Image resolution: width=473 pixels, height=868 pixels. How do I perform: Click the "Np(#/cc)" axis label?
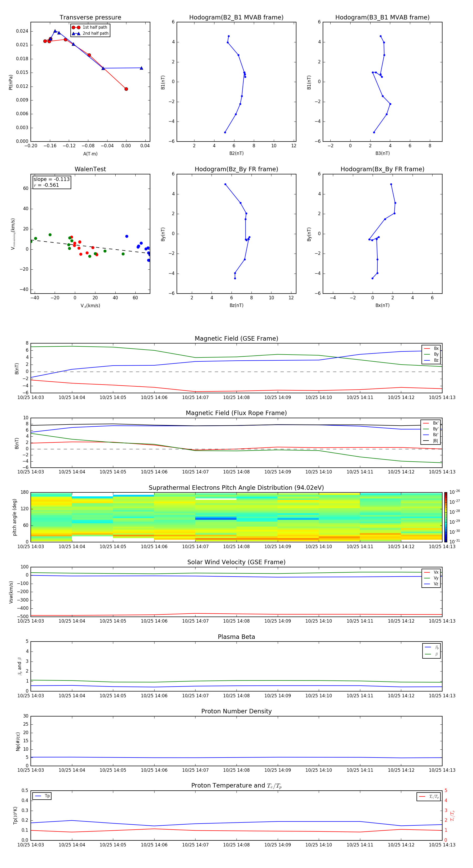18,742
